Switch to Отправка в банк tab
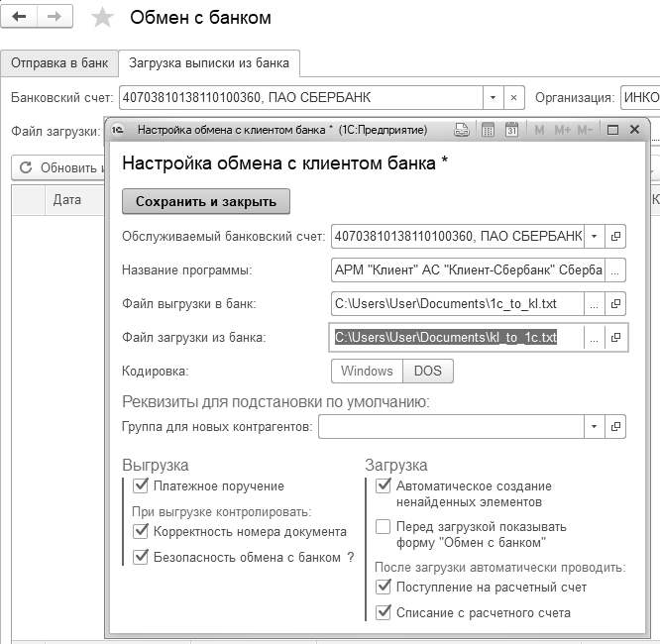The image size is (660, 644). [59, 63]
